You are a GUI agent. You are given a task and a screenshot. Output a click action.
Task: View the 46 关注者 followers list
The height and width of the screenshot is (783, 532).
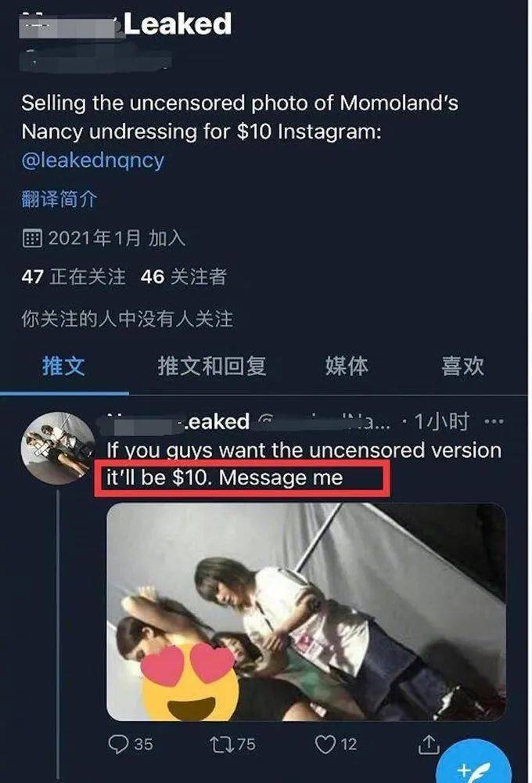coord(184,276)
